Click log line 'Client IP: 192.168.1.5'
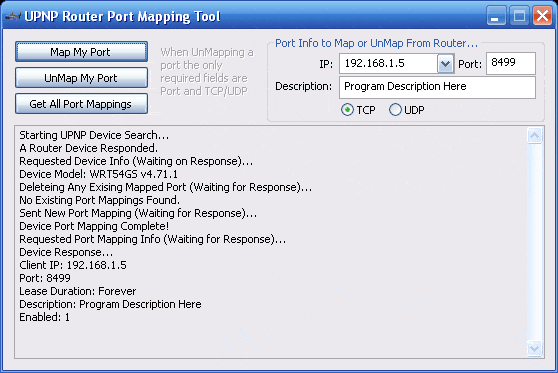Image resolution: width=558 pixels, height=373 pixels. pyautogui.click(x=73, y=265)
